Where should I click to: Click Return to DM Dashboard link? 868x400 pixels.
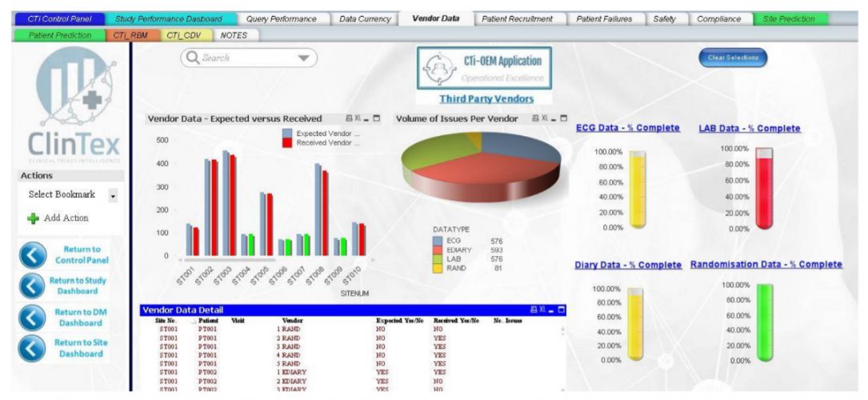click(81, 318)
